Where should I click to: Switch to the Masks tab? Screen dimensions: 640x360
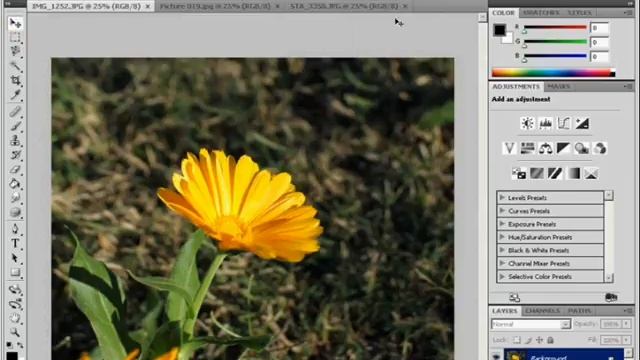[558, 87]
